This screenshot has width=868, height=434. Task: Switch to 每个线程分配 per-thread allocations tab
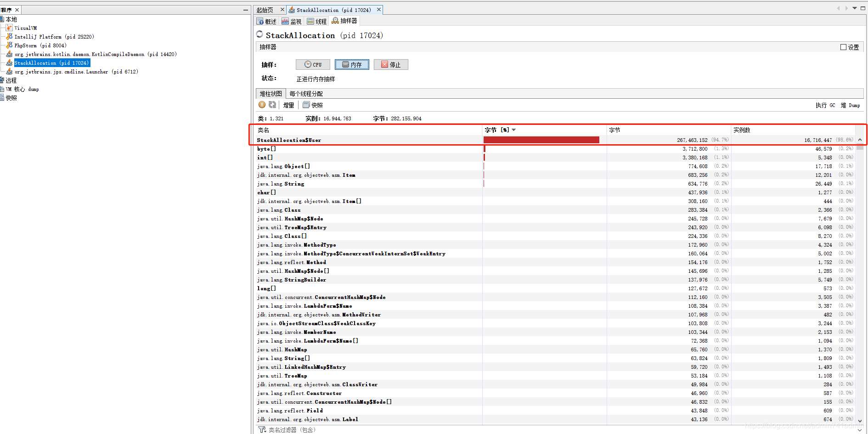[306, 94]
